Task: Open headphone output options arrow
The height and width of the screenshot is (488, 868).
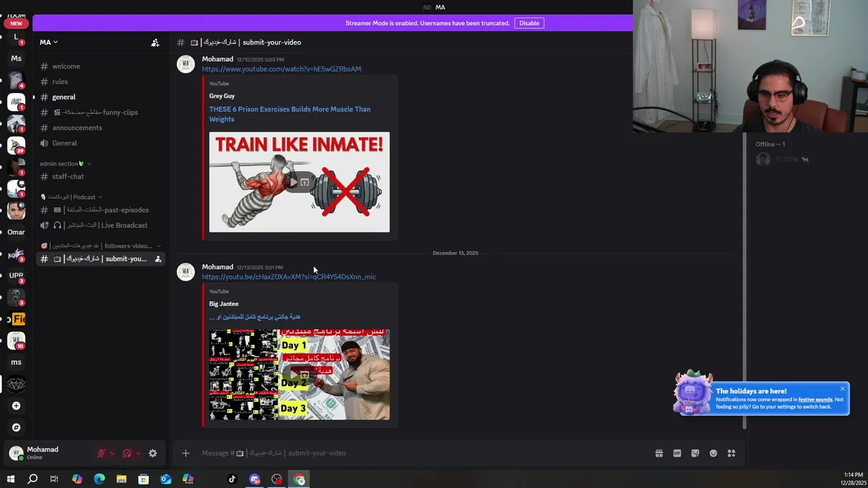Action: pos(138,453)
